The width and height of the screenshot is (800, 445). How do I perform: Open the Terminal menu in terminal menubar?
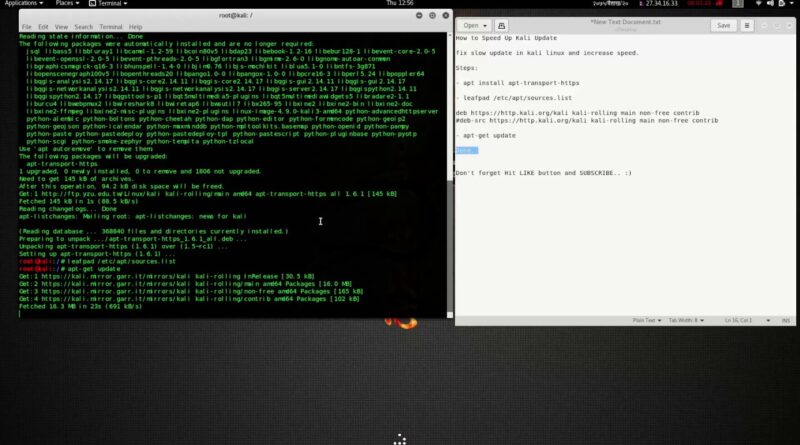click(x=111, y=27)
